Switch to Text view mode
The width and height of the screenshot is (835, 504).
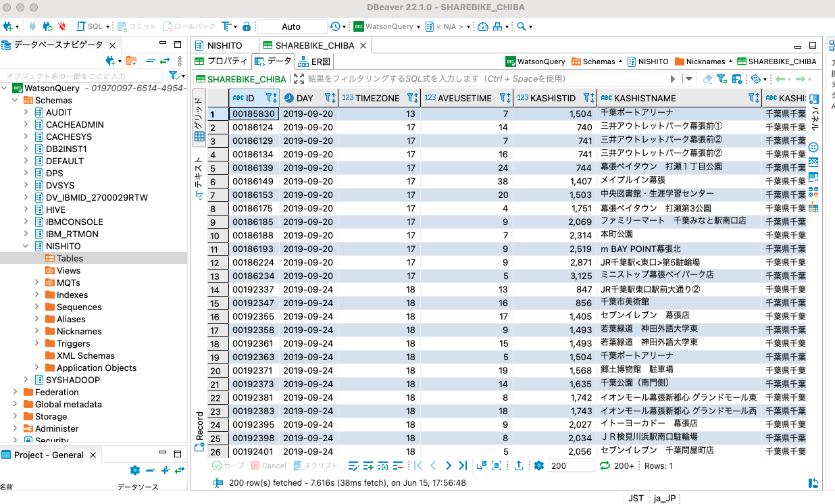coord(199,178)
